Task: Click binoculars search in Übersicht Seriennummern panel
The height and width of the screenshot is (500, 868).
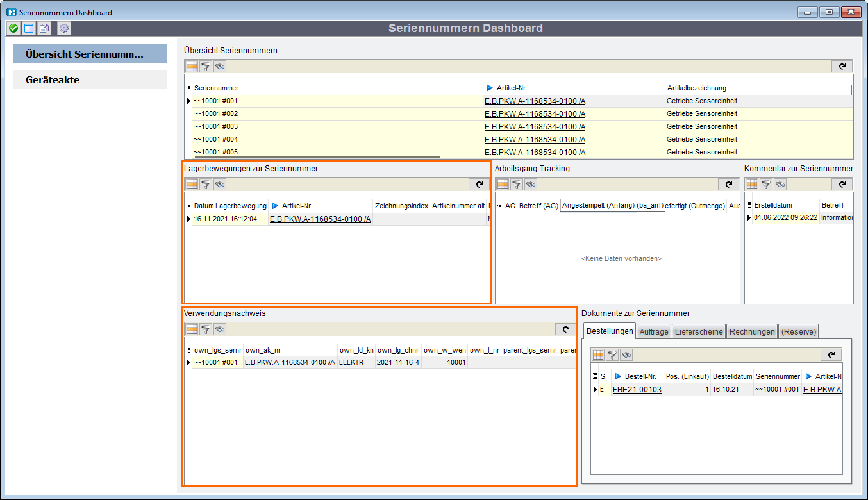Action: 220,66
